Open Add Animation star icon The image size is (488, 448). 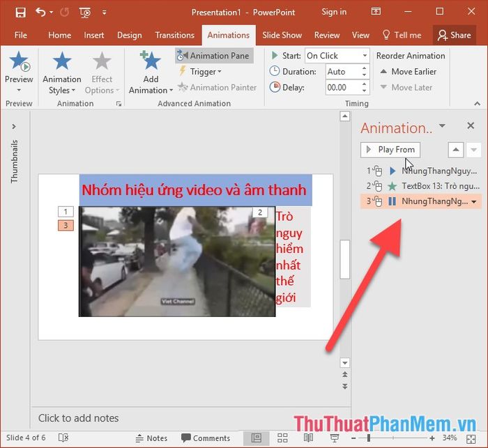click(151, 61)
